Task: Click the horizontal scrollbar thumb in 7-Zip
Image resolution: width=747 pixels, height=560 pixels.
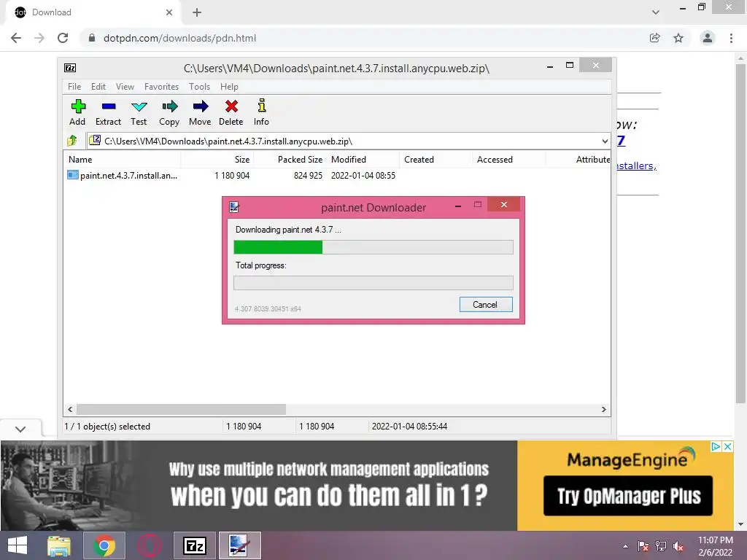Action: [x=181, y=410]
